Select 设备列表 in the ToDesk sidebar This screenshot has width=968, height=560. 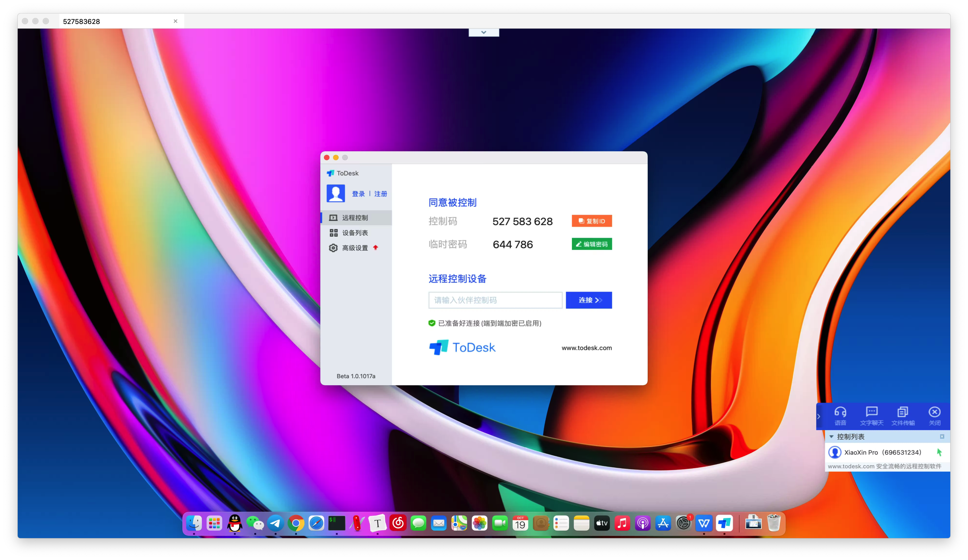[356, 233]
